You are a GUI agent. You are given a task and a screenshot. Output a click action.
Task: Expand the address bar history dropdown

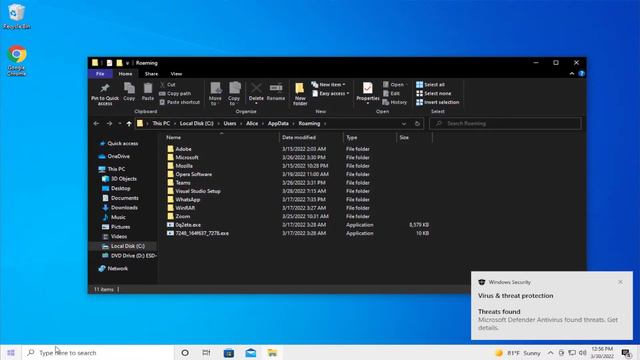click(x=404, y=123)
